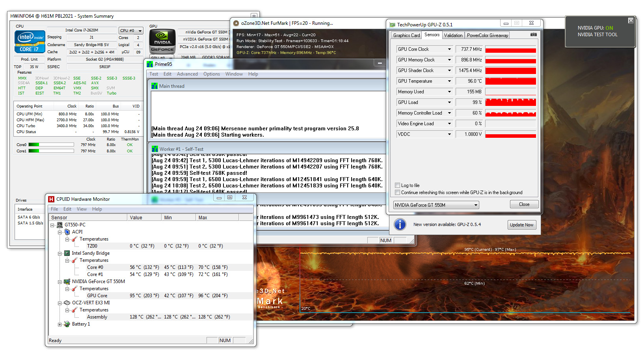Click the blue info icon beside the GPU-Z update notice
The height and width of the screenshot is (363, 644).
click(x=400, y=224)
